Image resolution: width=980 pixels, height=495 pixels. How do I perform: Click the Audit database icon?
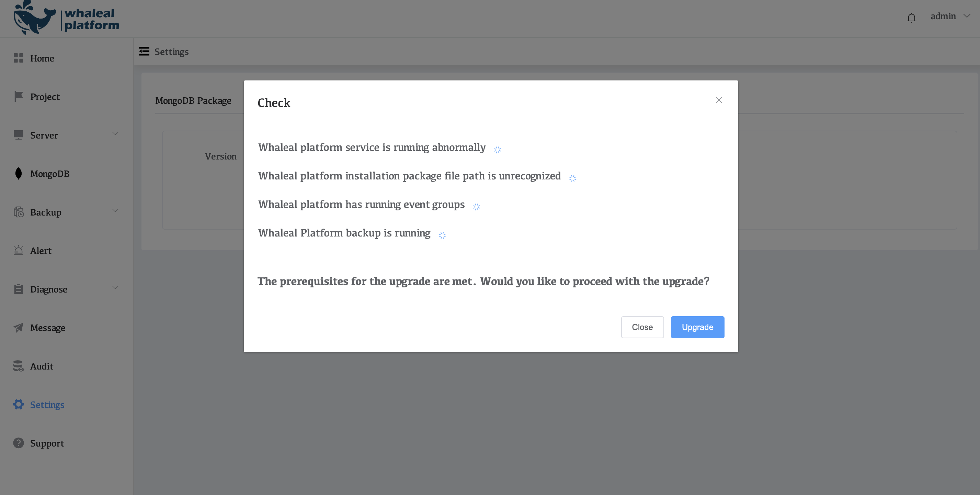(18, 366)
